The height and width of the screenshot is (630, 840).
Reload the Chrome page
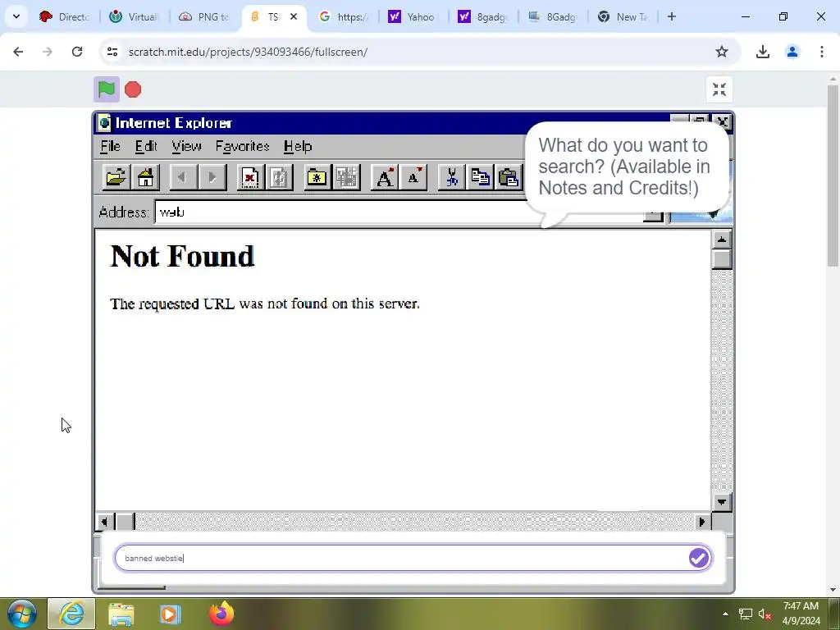pyautogui.click(x=77, y=52)
